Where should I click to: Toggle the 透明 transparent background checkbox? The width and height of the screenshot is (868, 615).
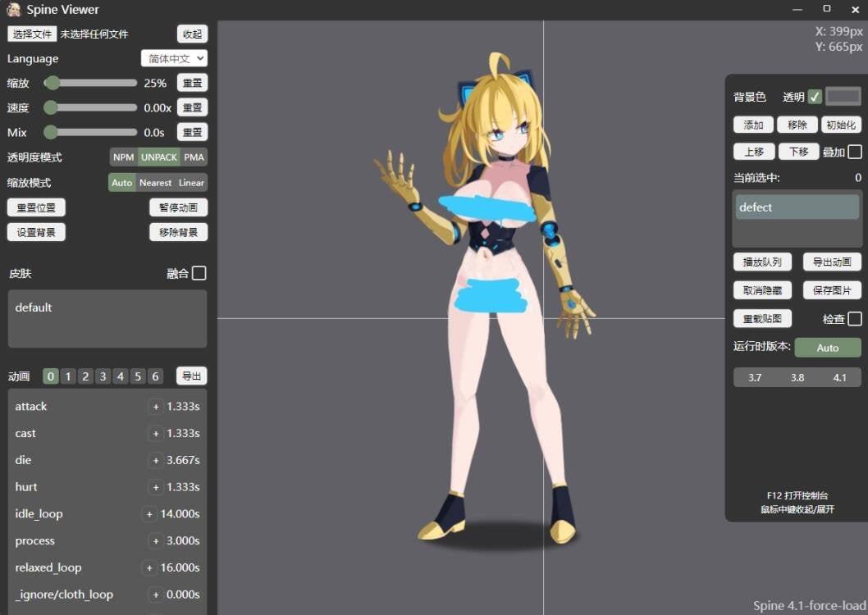[x=815, y=97]
